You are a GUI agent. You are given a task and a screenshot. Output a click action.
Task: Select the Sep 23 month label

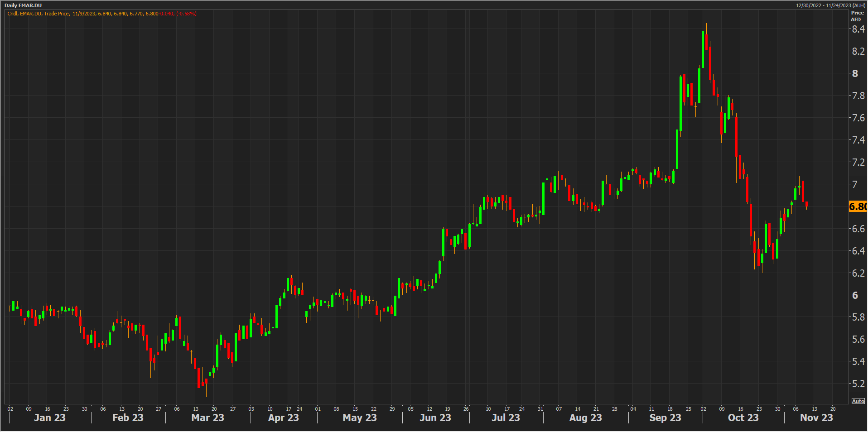point(665,418)
